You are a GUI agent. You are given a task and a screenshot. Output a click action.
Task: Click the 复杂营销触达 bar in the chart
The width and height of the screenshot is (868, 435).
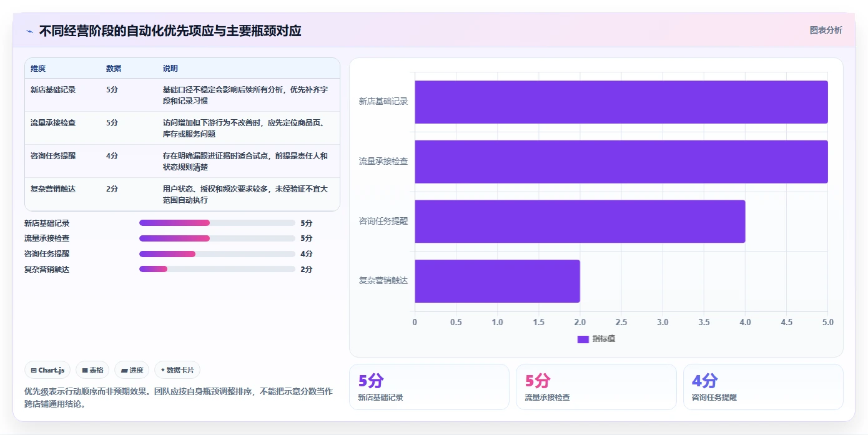point(497,281)
